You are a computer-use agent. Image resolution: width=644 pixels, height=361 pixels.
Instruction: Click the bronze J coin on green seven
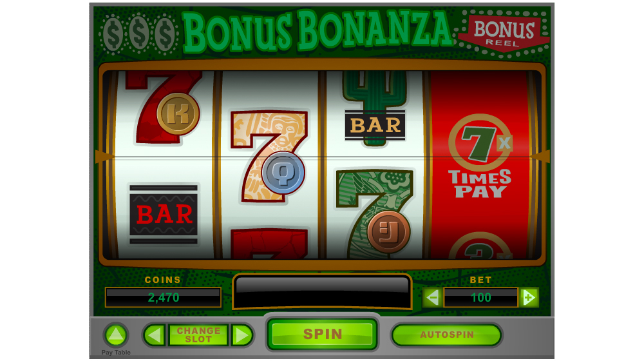pyautogui.click(x=388, y=232)
